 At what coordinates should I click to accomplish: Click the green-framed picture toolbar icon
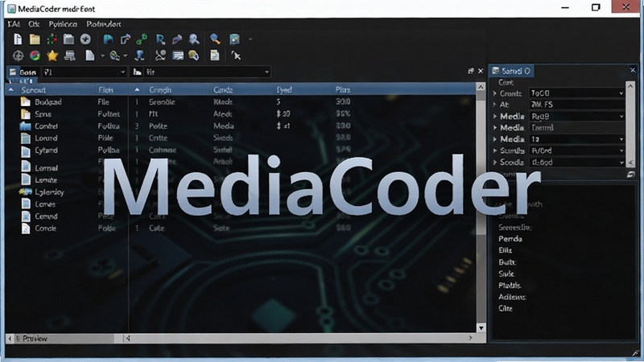[234, 39]
